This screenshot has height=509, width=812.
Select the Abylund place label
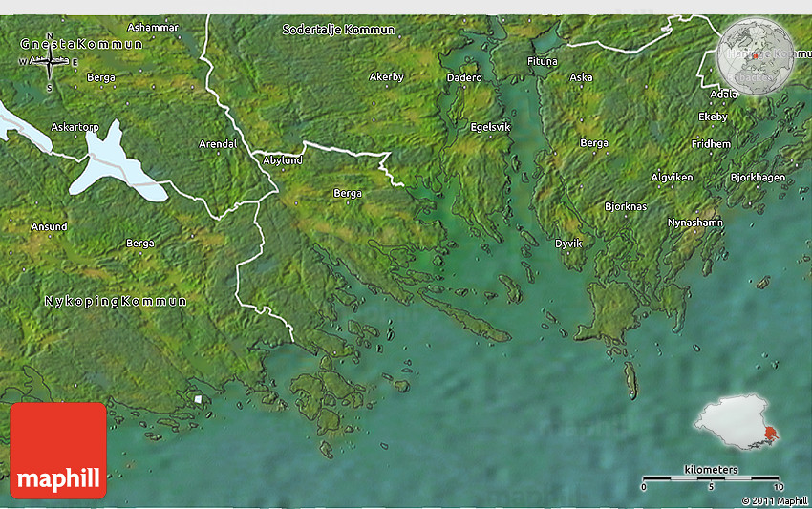283,160
